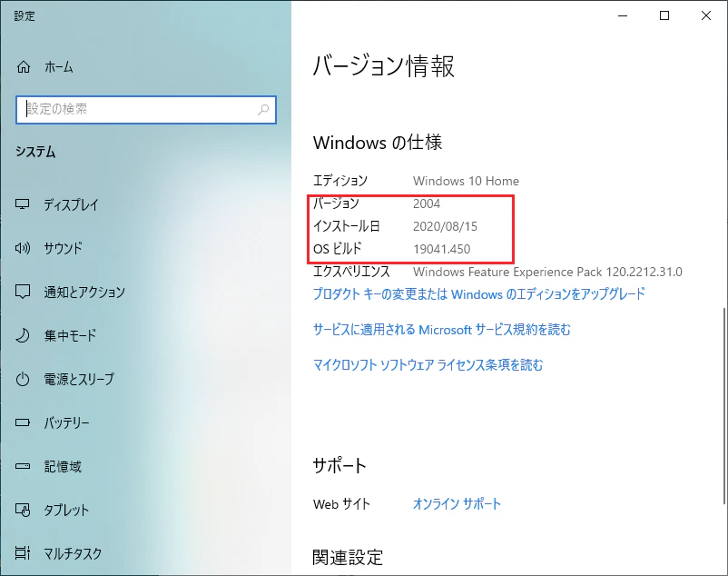728x576 pixels.
Task: Click the サポート section heading
Action: click(x=339, y=465)
